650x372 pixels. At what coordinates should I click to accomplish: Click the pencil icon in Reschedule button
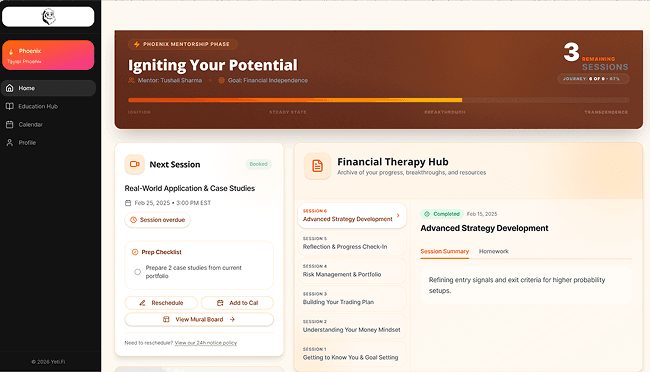pos(142,303)
